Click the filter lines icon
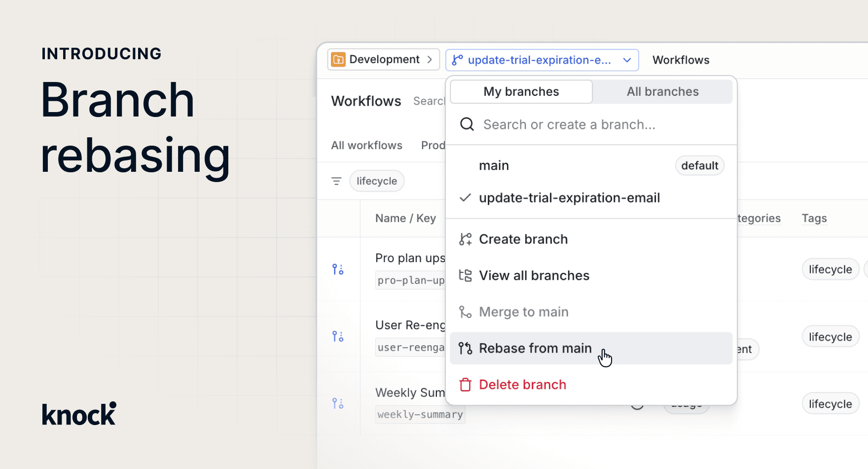This screenshot has height=469, width=868. point(336,181)
